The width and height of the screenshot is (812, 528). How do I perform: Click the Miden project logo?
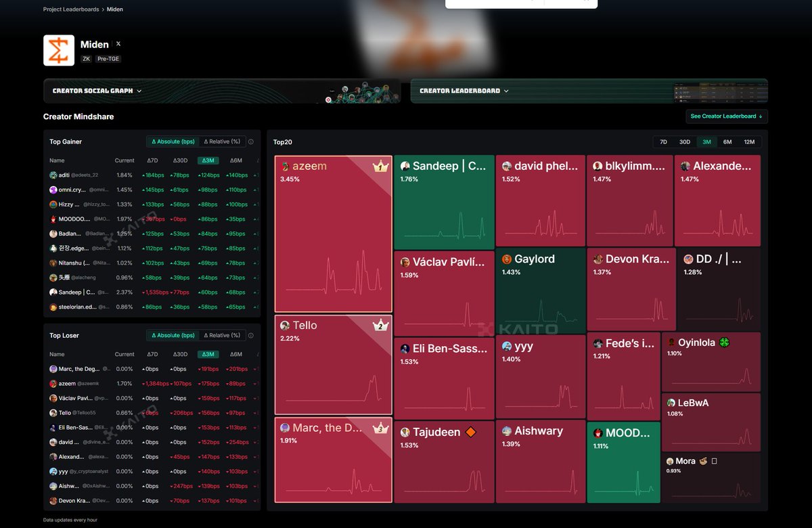coord(59,50)
